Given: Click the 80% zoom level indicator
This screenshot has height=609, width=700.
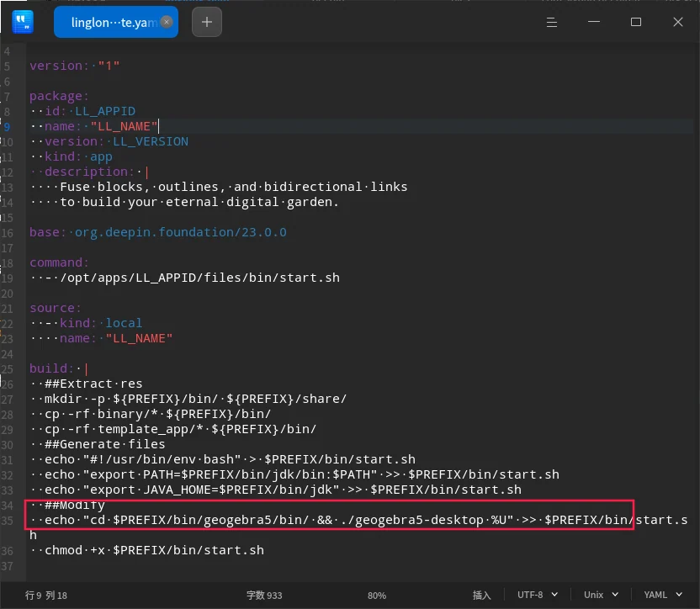Looking at the screenshot, I should [x=377, y=596].
